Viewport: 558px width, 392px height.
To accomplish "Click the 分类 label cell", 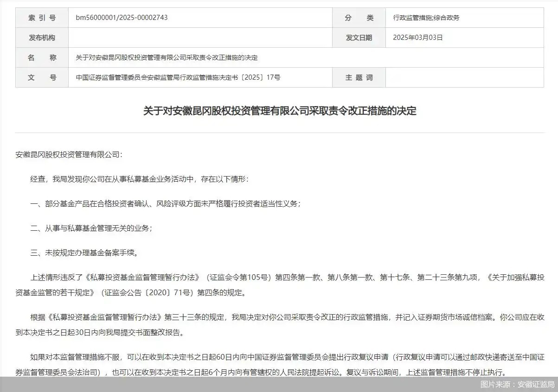I will click(359, 18).
